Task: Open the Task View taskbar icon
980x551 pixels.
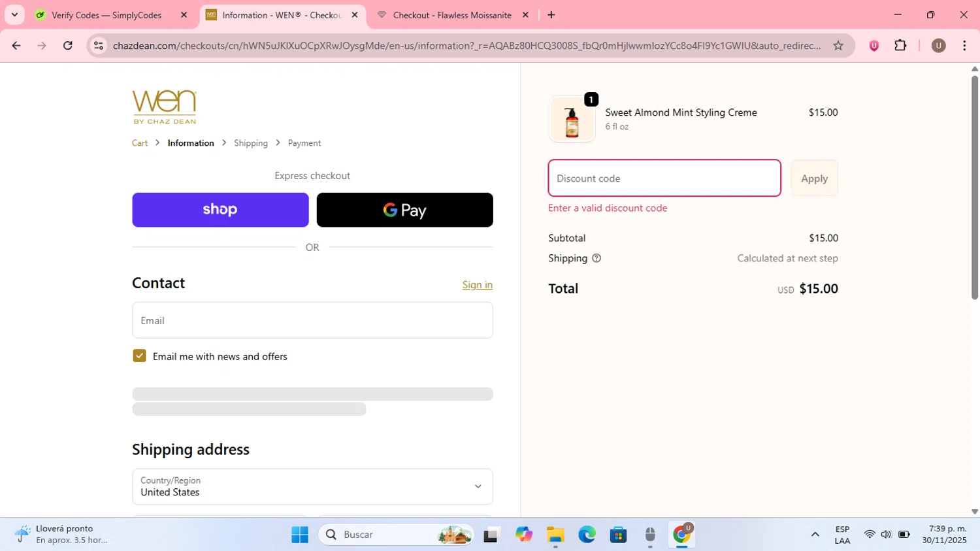Action: tap(491, 535)
